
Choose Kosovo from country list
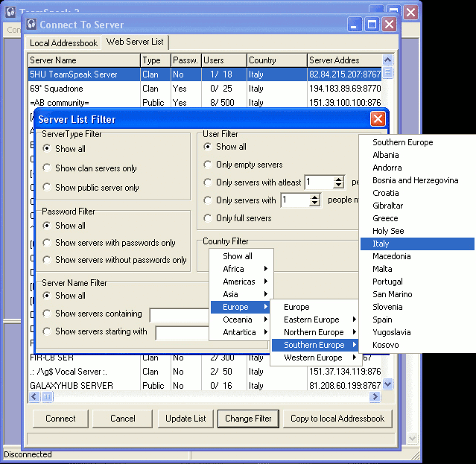click(417, 345)
